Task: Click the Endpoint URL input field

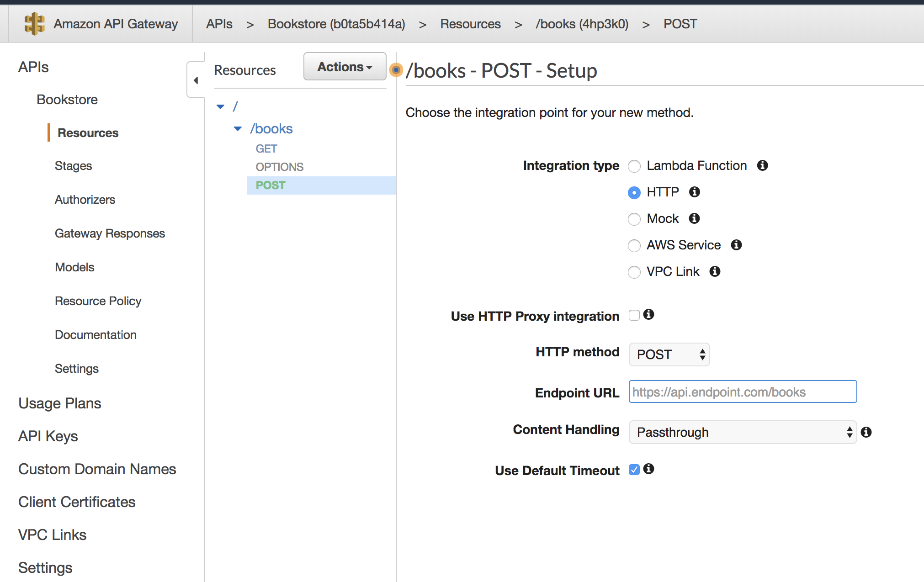Action: pos(742,392)
